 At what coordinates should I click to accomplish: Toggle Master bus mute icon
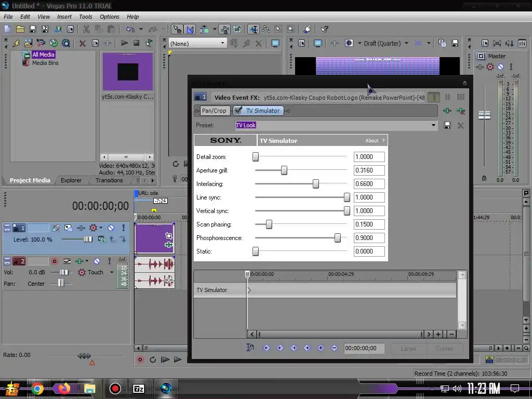click(x=500, y=67)
